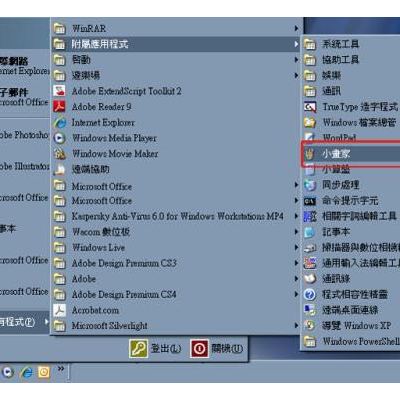Click Internet Explorer quick launch taskbar icon
The image size is (400, 400).
[26, 372]
